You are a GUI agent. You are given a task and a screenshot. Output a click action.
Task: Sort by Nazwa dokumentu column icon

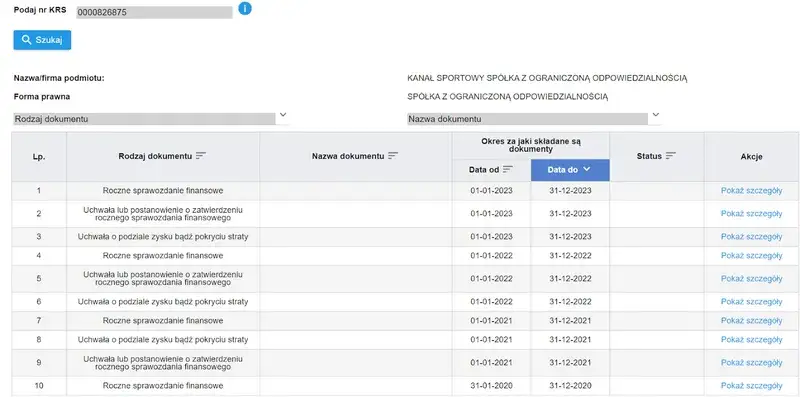pyautogui.click(x=392, y=156)
